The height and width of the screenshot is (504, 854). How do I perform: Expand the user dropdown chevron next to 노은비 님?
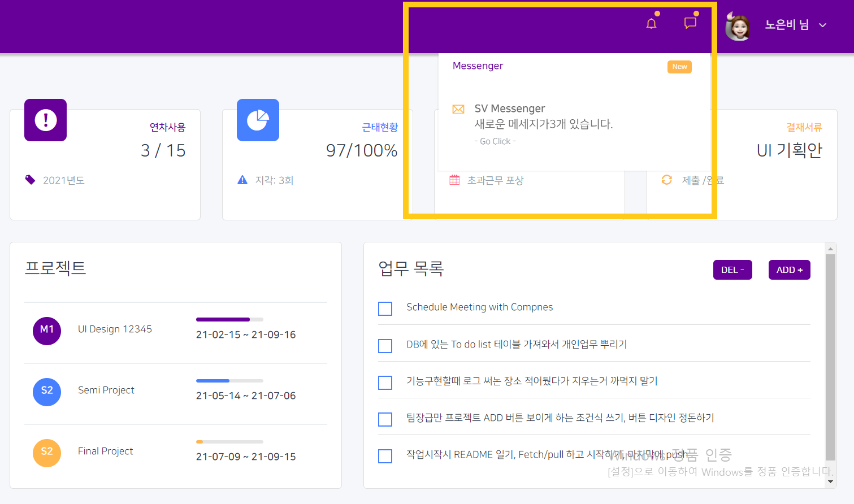coord(823,25)
